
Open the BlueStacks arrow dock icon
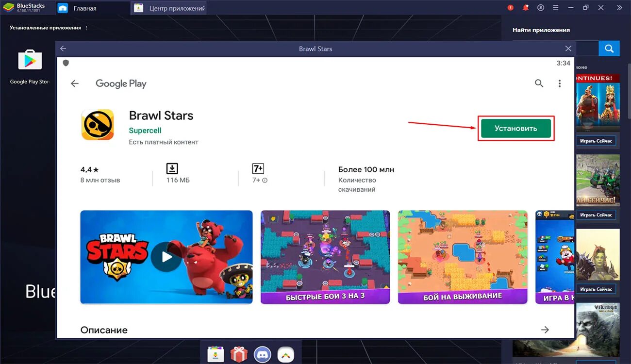point(286,355)
